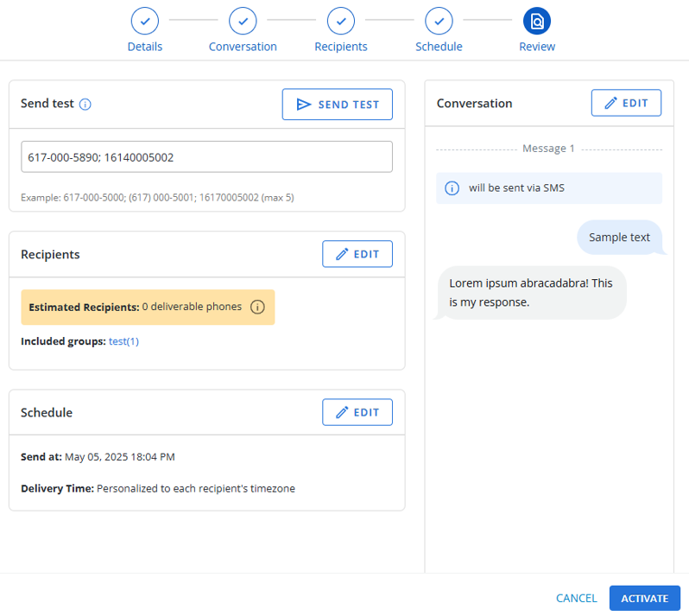Click the Recipients step checkmark circle
689x616 pixels.
(341, 20)
